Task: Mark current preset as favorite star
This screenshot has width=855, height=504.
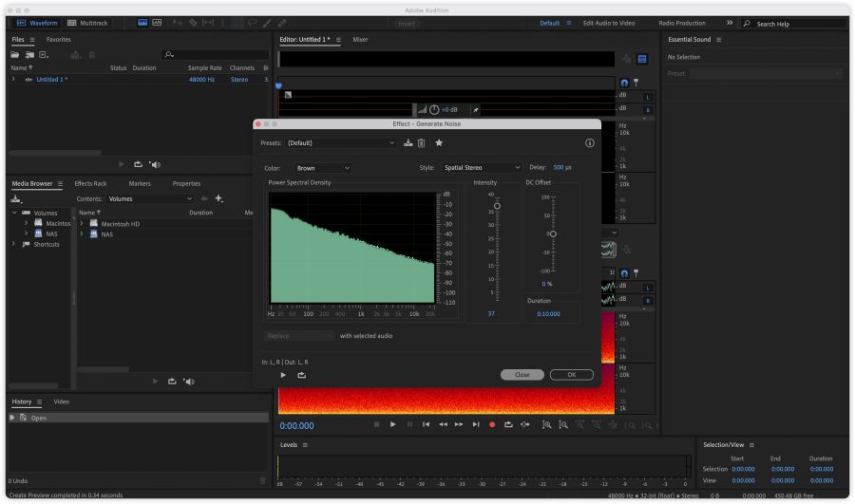Action: (439, 142)
